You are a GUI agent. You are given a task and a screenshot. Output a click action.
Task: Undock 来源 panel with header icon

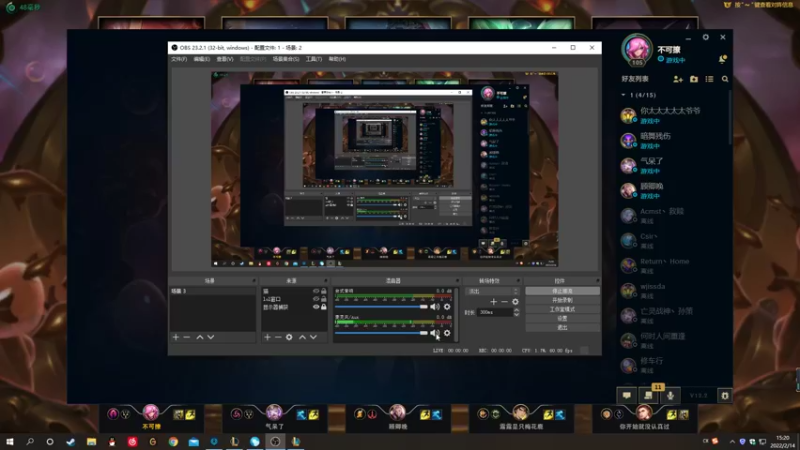click(326, 281)
